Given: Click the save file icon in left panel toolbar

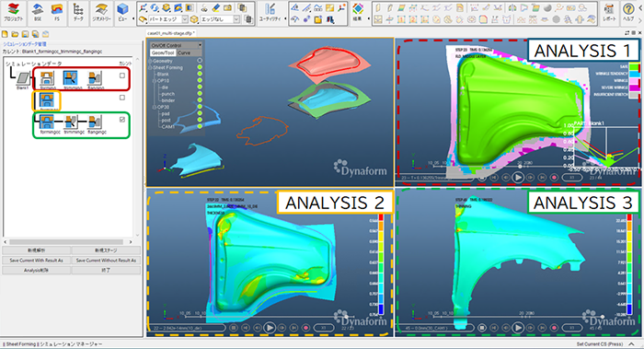Looking at the screenshot, I should 25,34.
